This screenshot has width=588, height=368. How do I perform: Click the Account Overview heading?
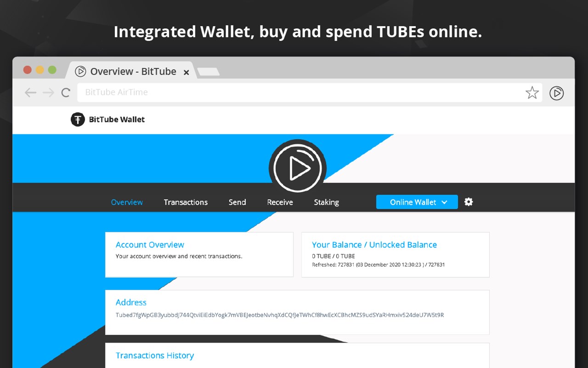pos(150,245)
